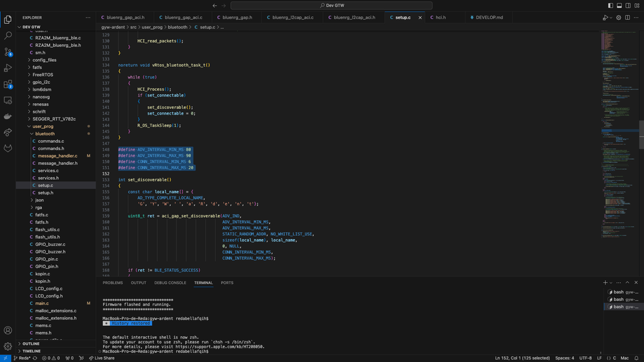Viewport: 644px width, 362px height.
Task: Collapse the bluetooth folder
Action: coord(44,134)
